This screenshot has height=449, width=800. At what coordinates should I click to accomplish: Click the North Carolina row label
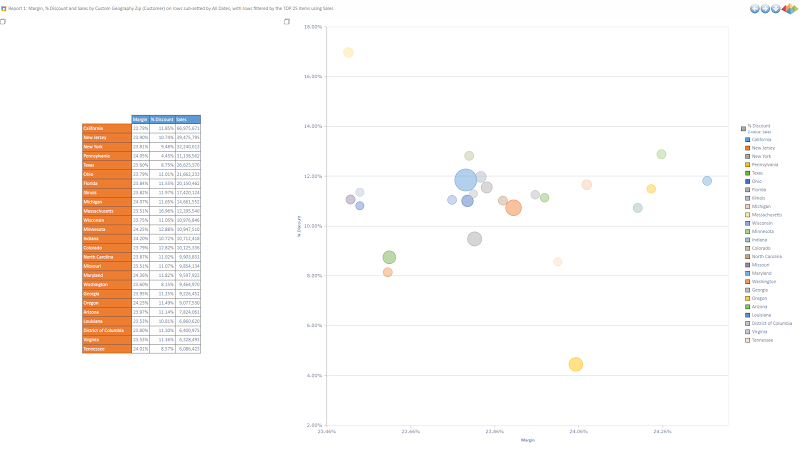(98, 257)
